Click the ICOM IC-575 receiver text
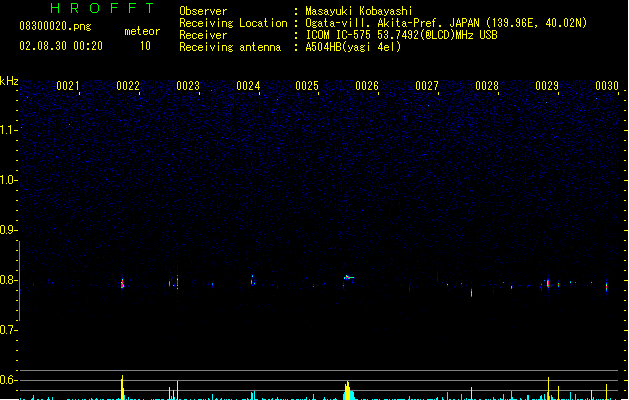Image resolution: width=629 pixels, height=400 pixels. 401,35
